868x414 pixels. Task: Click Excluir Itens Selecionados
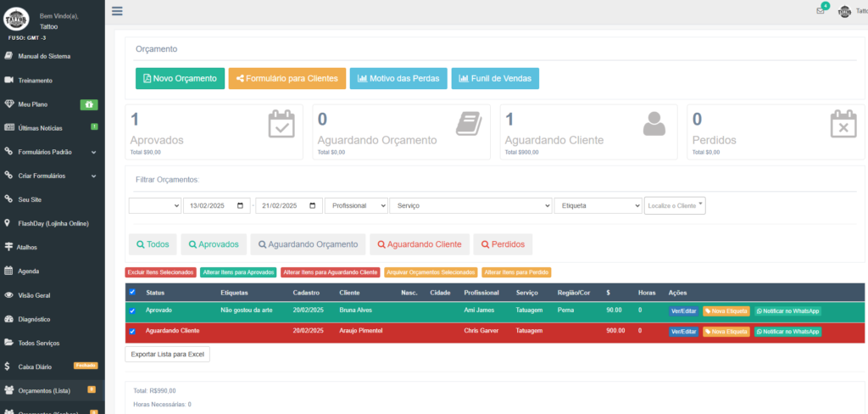[160, 272]
